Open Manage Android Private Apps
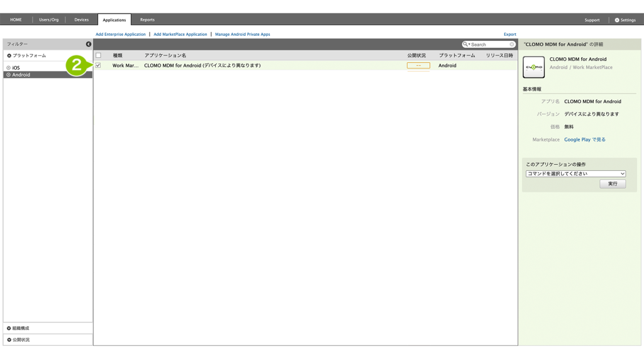 pyautogui.click(x=243, y=35)
